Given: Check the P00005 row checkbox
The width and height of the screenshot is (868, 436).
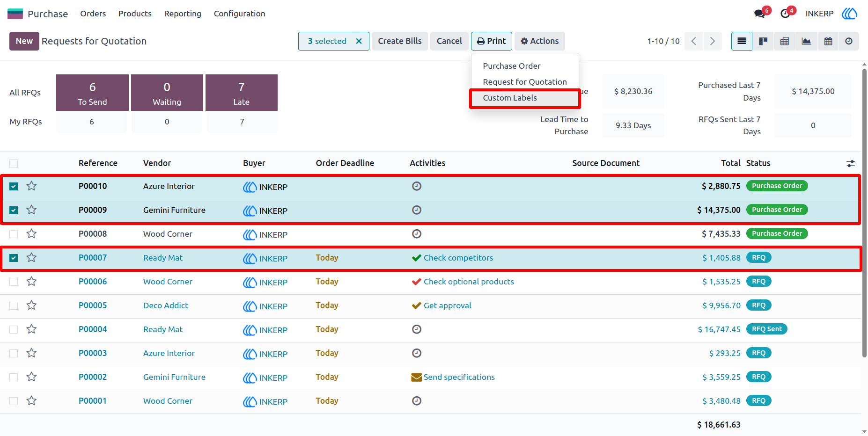Looking at the screenshot, I should [x=14, y=305].
